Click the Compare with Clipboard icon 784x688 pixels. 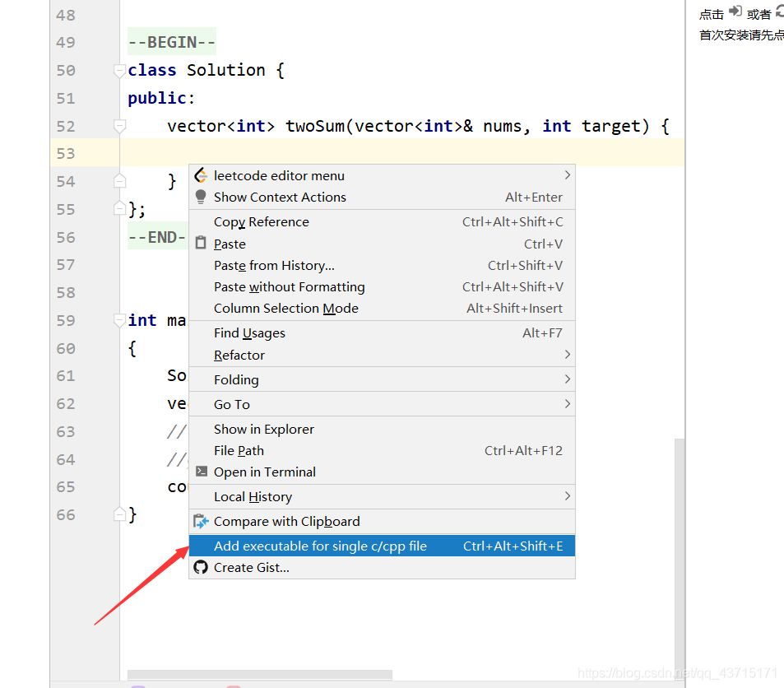201,522
